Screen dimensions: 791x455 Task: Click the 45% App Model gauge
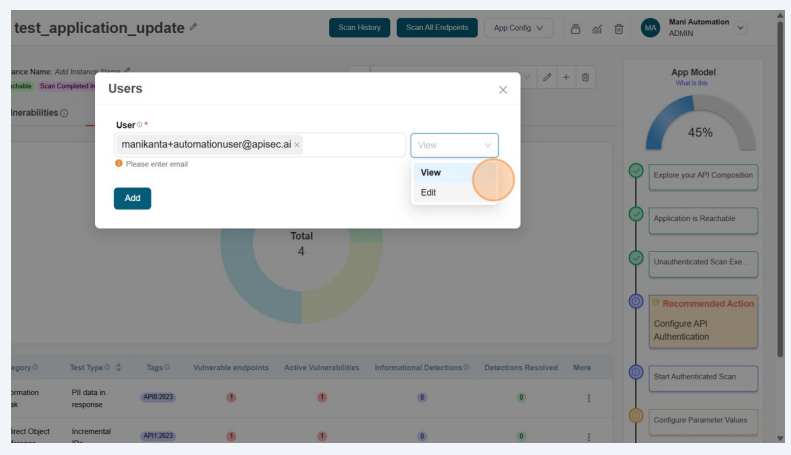699,125
